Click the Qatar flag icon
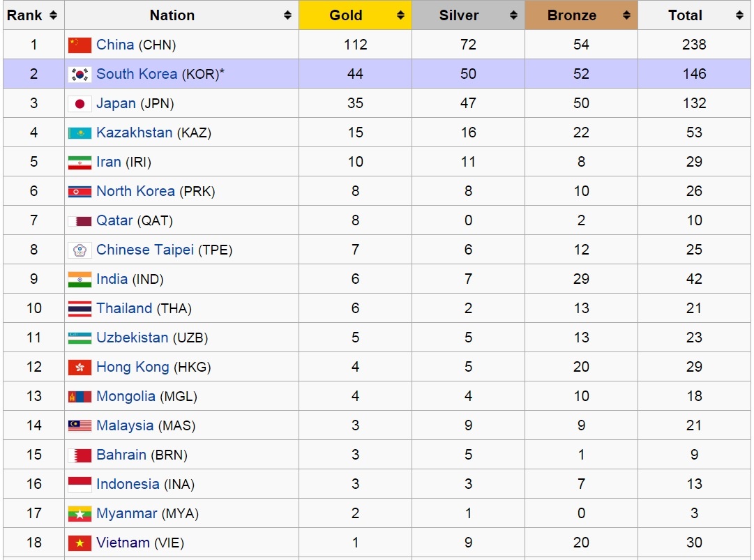Viewport: 754px width, 560px height. coord(80,221)
